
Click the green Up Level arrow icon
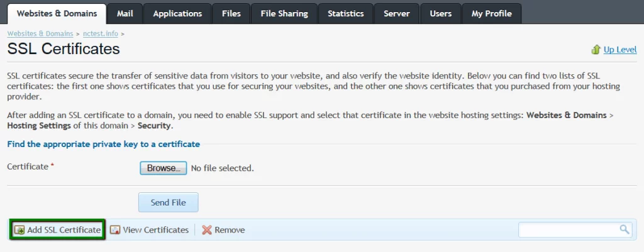pyautogui.click(x=596, y=50)
